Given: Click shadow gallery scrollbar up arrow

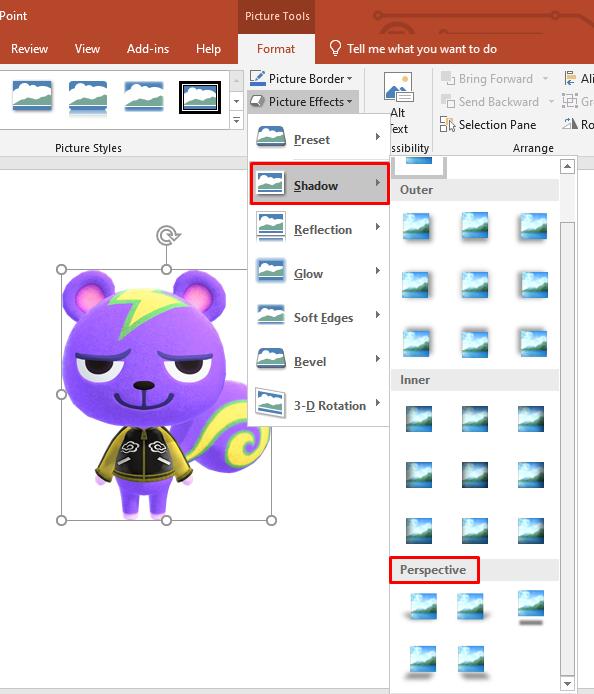Looking at the screenshot, I should tap(567, 166).
